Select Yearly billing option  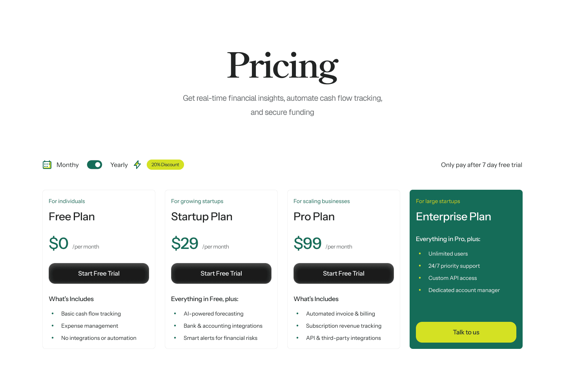coord(119,165)
